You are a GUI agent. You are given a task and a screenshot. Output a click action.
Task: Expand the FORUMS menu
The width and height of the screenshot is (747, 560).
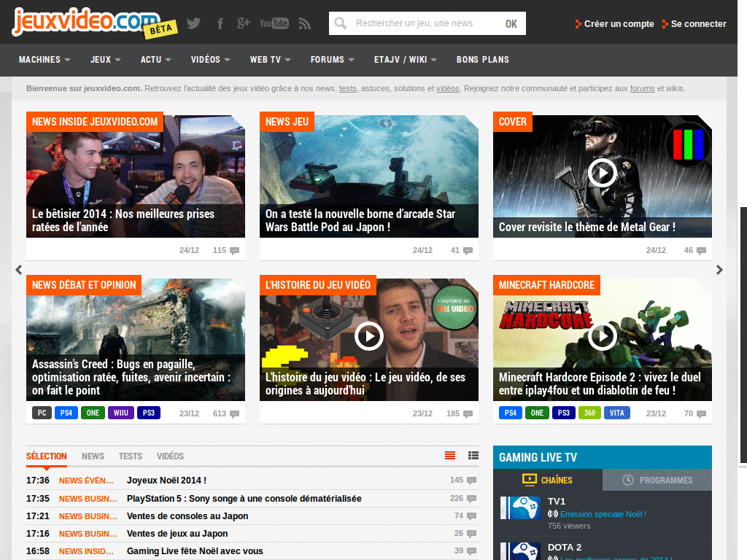coord(332,60)
